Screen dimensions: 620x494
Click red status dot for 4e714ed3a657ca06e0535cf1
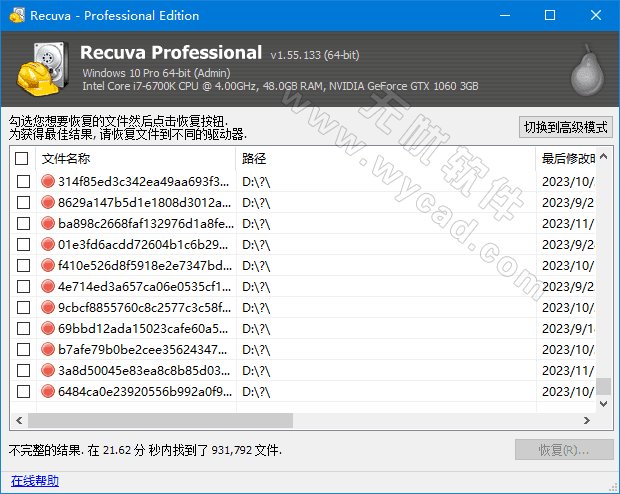[x=47, y=286]
